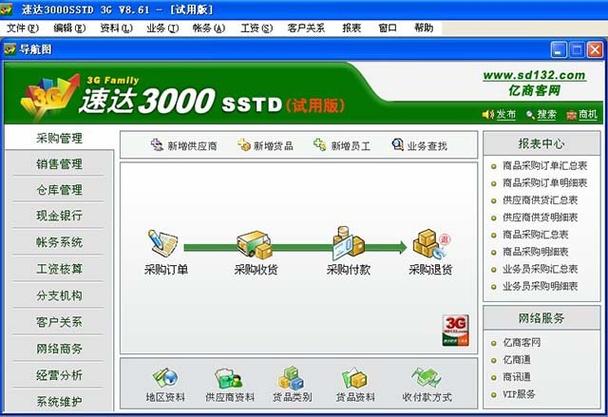
Task: Maximize the 导航图 window
Action: (577, 50)
